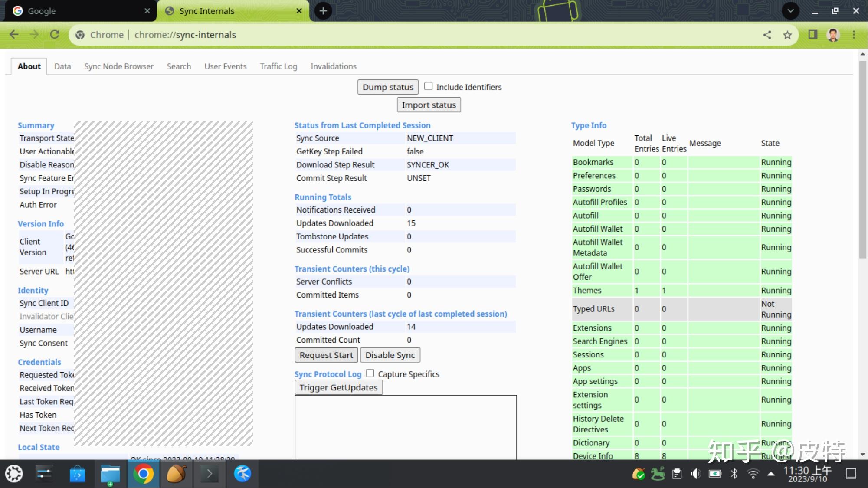Screen dimensions: 868x488
Task: Reload the sync-internals page
Action: click(x=55, y=35)
